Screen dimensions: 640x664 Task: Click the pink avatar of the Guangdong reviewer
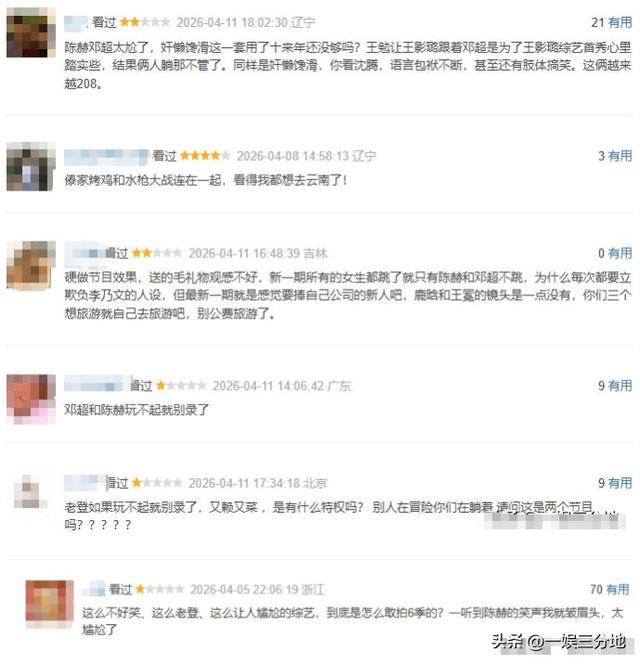click(x=30, y=399)
